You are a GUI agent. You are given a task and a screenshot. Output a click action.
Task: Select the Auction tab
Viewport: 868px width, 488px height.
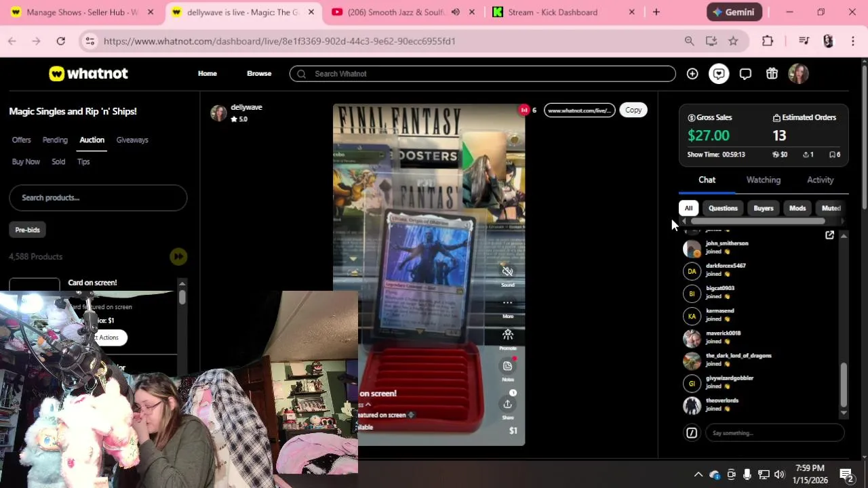pos(92,140)
